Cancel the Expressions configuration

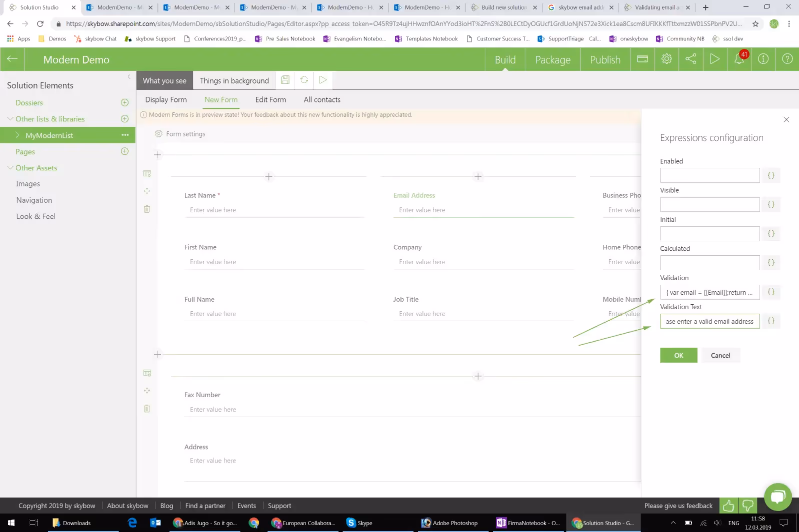pos(720,355)
